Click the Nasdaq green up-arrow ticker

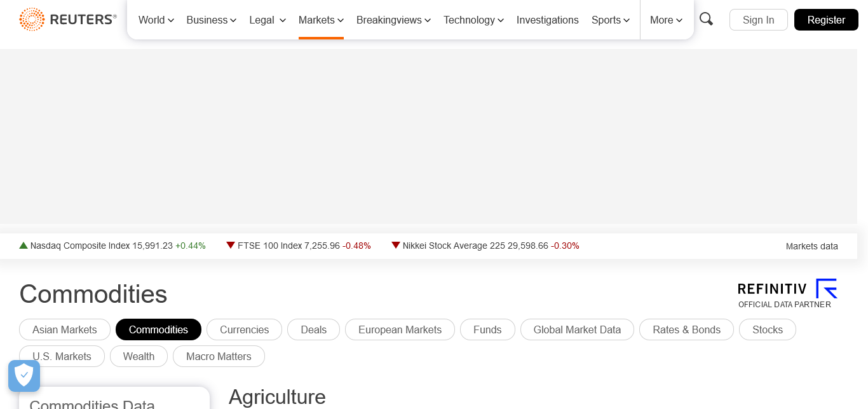pyautogui.click(x=24, y=246)
